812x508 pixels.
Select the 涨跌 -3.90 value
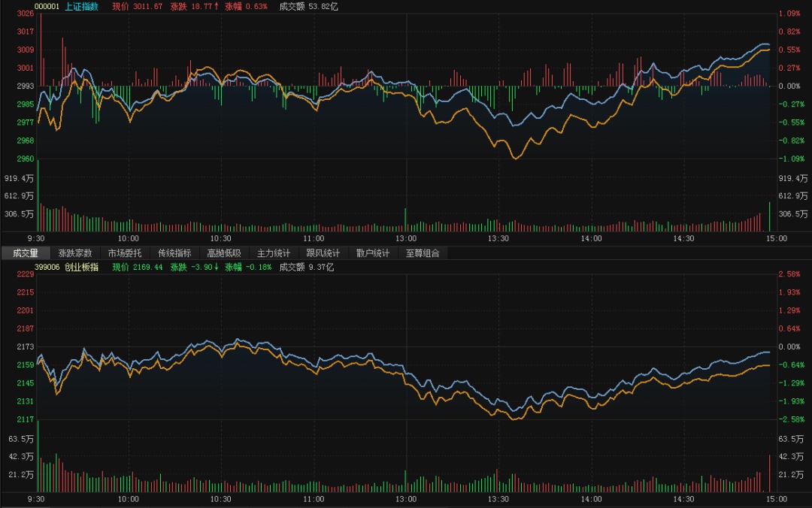tap(195, 267)
